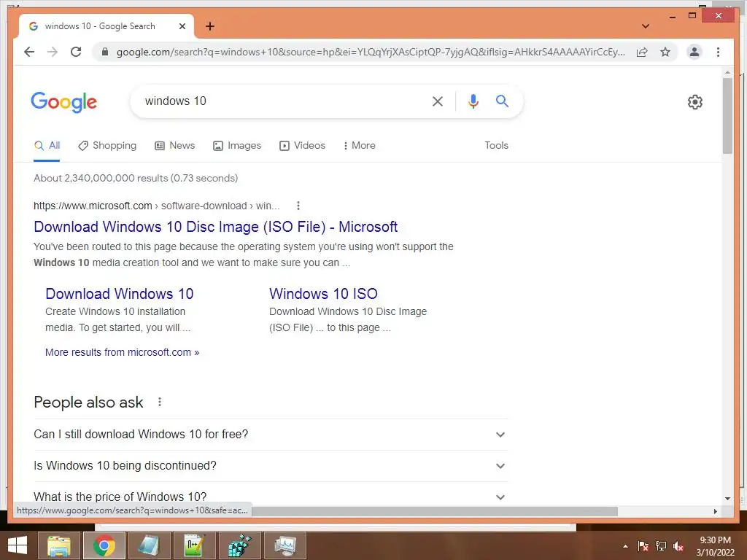Go back using the browser back arrow
Image resolution: width=747 pixels, height=560 pixels.
click(29, 52)
